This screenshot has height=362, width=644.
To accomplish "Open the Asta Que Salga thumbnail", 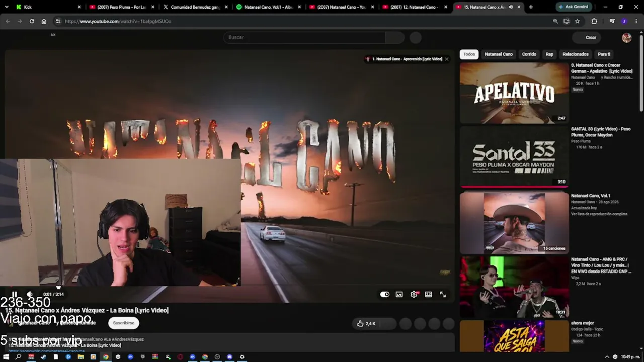I will (514, 336).
